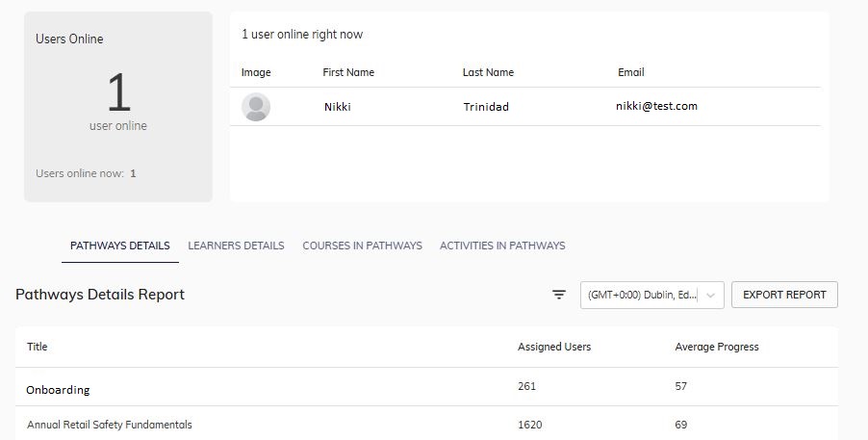868x440 pixels.
Task: Export the Pathways Details report
Action: coord(784,295)
